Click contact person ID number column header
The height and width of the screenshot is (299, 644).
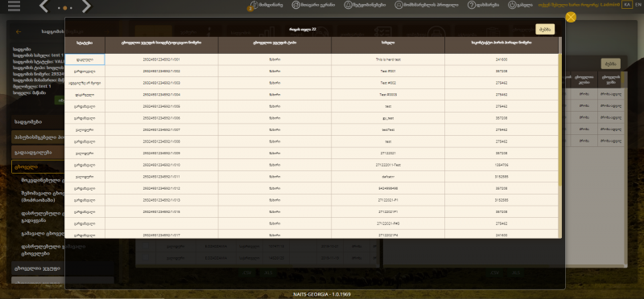click(501, 45)
